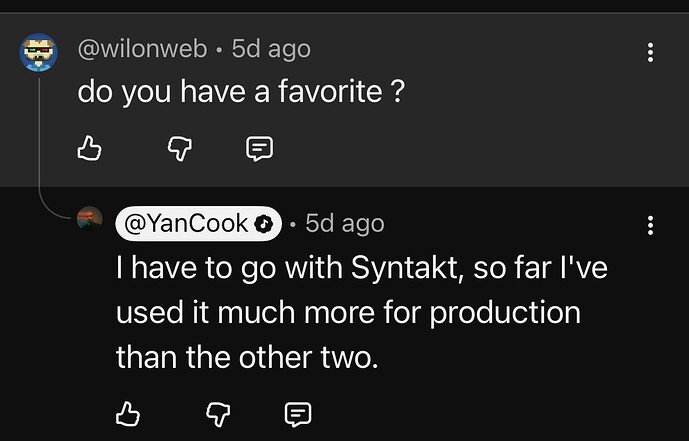Click the line 'than the other two.' in reply
Viewport: 689px width, 441px height.
coord(247,357)
